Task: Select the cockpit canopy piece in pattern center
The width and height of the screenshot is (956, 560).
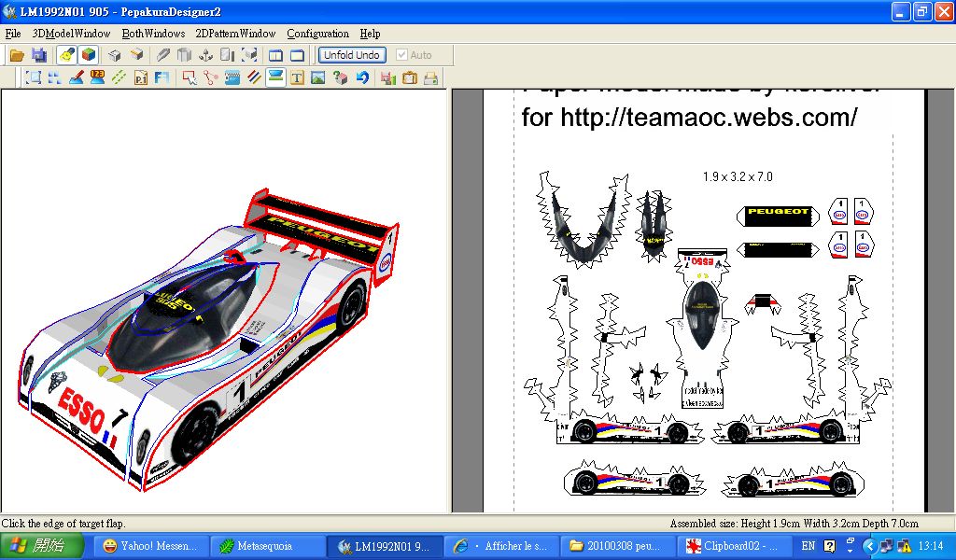Action: tap(702, 315)
